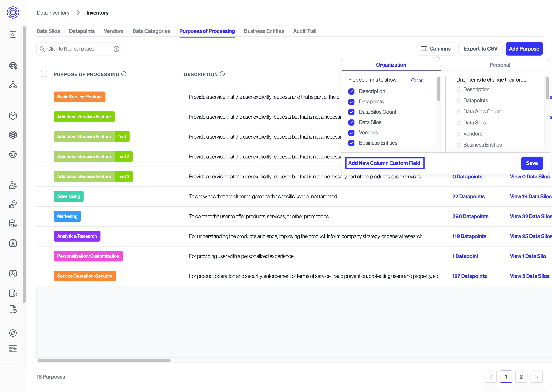Uncheck the Business Entities column option
552x392 pixels.
click(351, 143)
